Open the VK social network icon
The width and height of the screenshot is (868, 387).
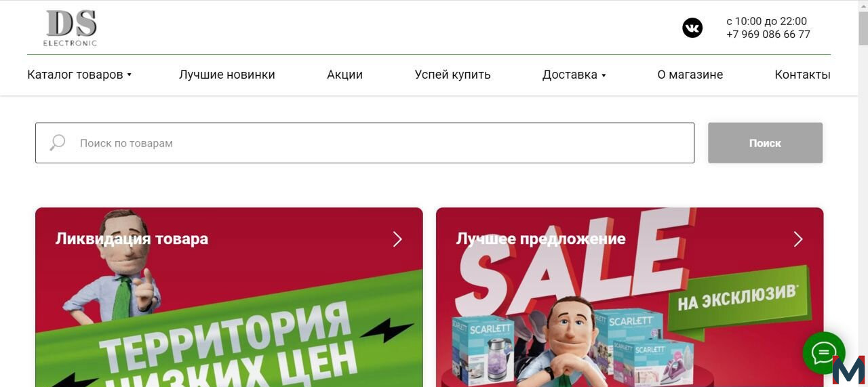(x=692, y=28)
